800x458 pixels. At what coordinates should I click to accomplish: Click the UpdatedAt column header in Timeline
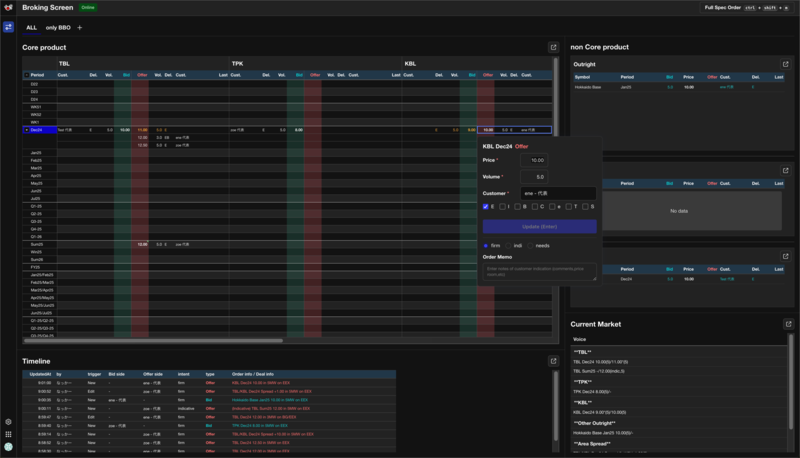[40, 374]
